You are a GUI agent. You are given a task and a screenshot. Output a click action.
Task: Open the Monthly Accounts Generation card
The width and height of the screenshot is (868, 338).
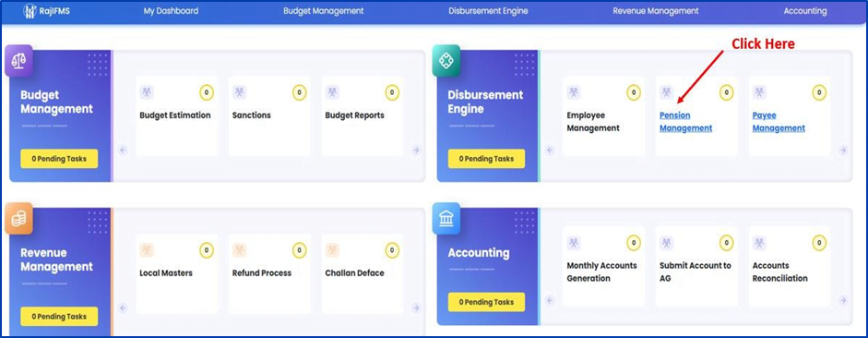(603, 267)
